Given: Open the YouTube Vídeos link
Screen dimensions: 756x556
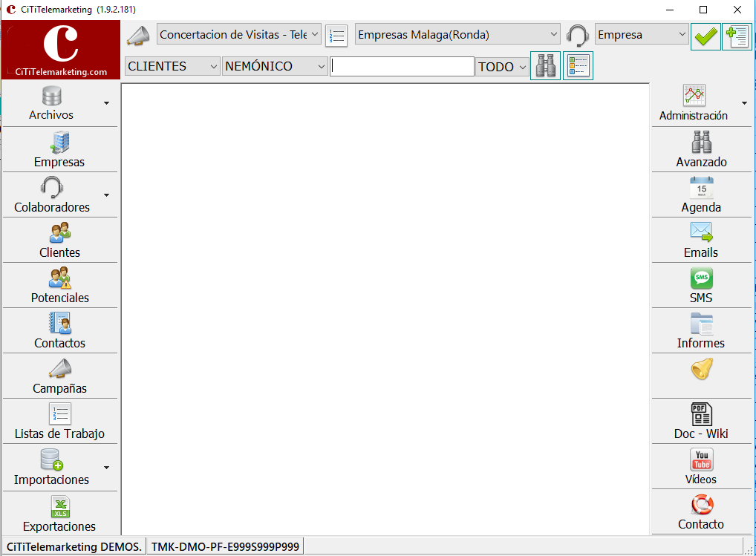Looking at the screenshot, I should point(702,467).
